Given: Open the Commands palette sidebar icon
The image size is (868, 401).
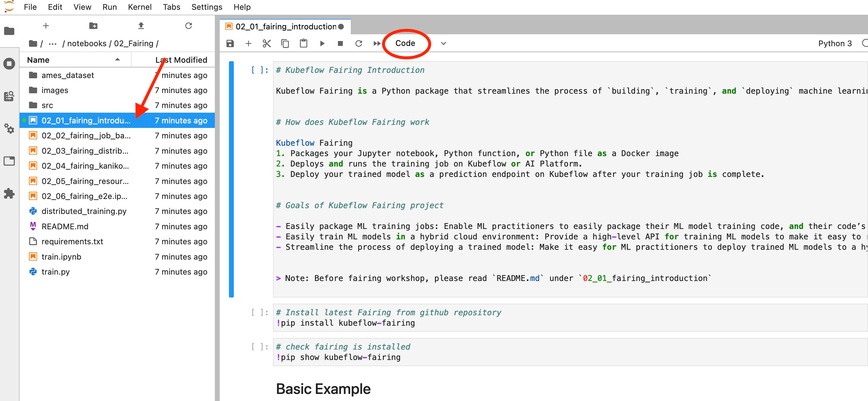Looking at the screenshot, I should pos(9,96).
